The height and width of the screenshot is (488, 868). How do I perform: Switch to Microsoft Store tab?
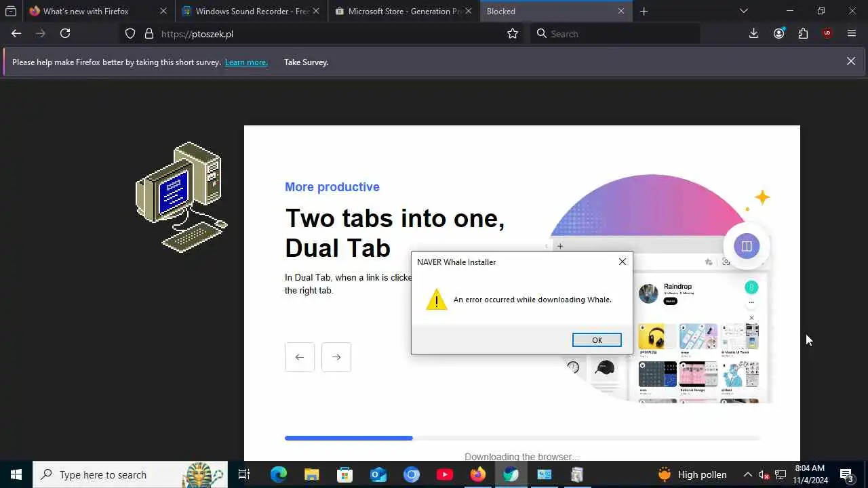pos(404,11)
